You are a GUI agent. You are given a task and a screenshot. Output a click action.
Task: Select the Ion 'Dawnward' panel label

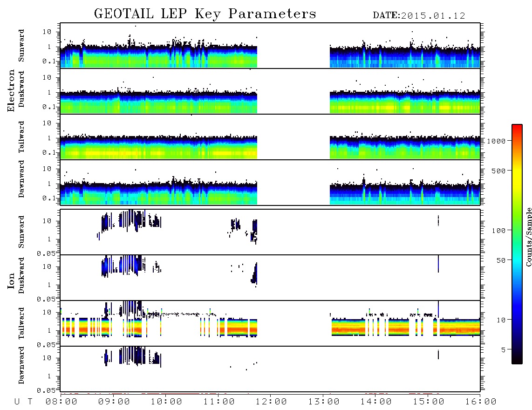(21, 365)
